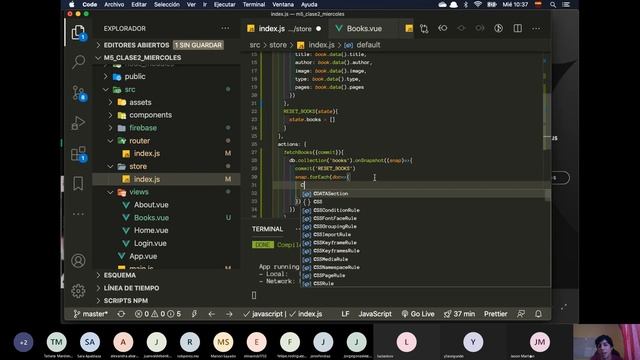
Task: Open Spotlight search in menu bar
Action: 553,4
